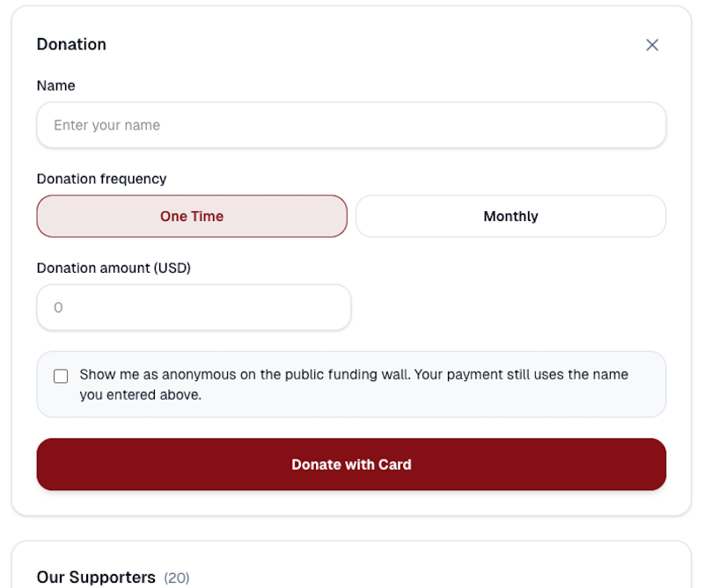Click the 'One Time' button label text
This screenshot has height=588, width=704.
click(x=192, y=217)
